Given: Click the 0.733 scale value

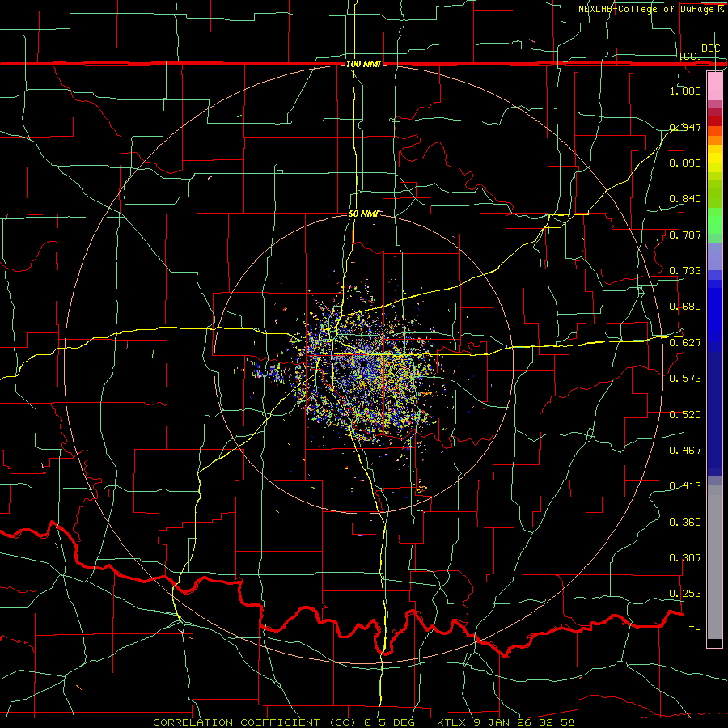Looking at the screenshot, I should point(685,271).
